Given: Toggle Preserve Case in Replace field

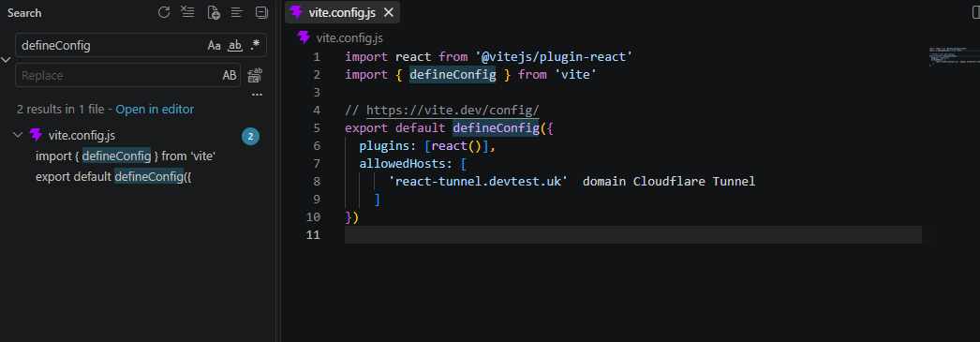Looking at the screenshot, I should click(230, 75).
